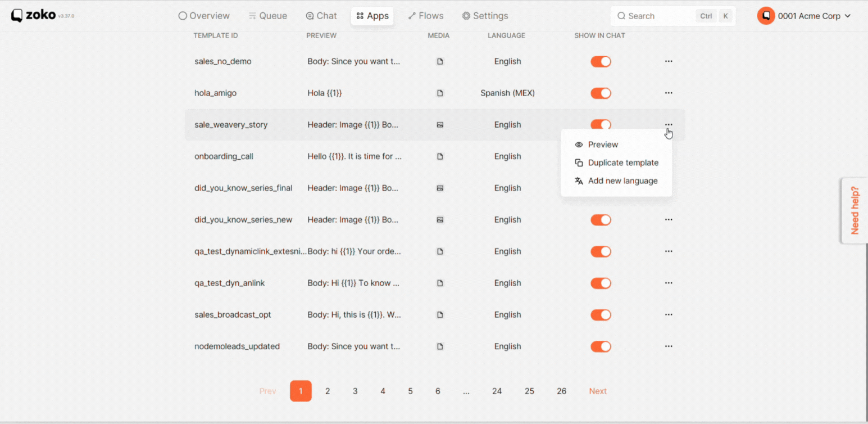The image size is (868, 424).
Task: Toggle Show in Chat for qa_test_dyn_anlink
Action: coord(601,283)
